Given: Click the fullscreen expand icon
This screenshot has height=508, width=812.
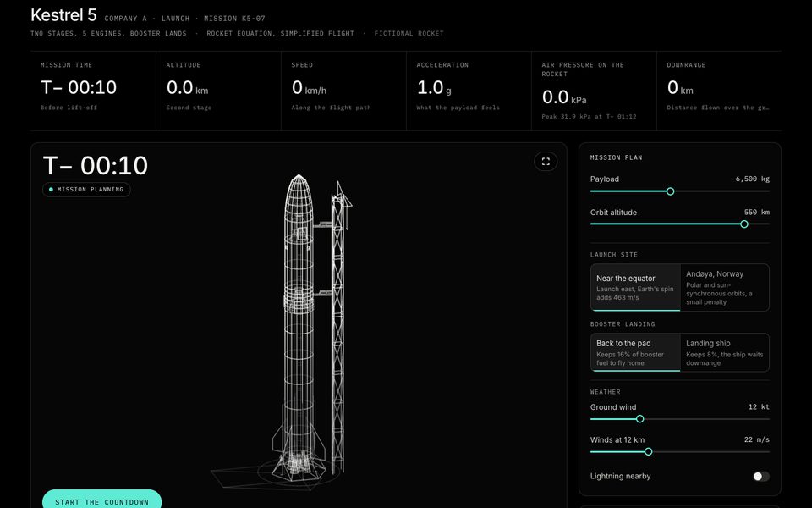Looking at the screenshot, I should click(546, 161).
